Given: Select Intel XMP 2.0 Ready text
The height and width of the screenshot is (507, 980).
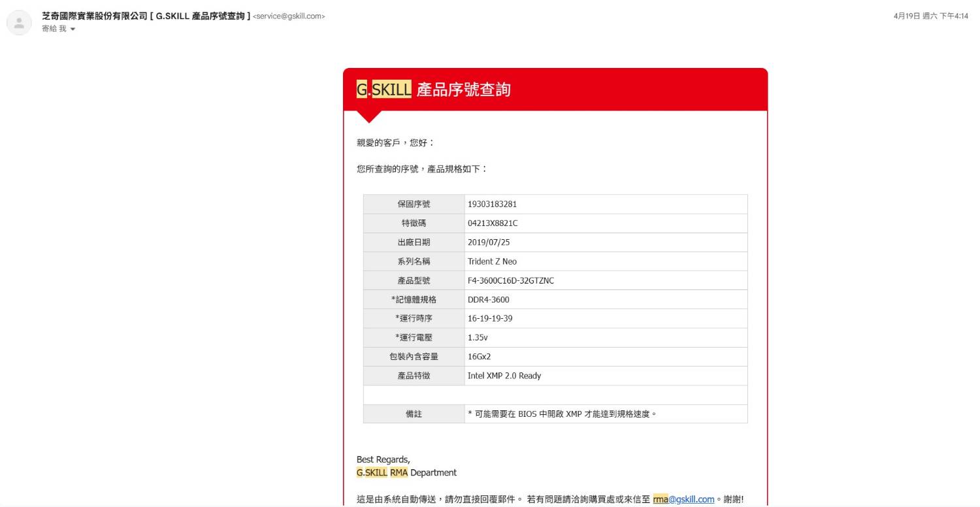Looking at the screenshot, I should click(504, 376).
